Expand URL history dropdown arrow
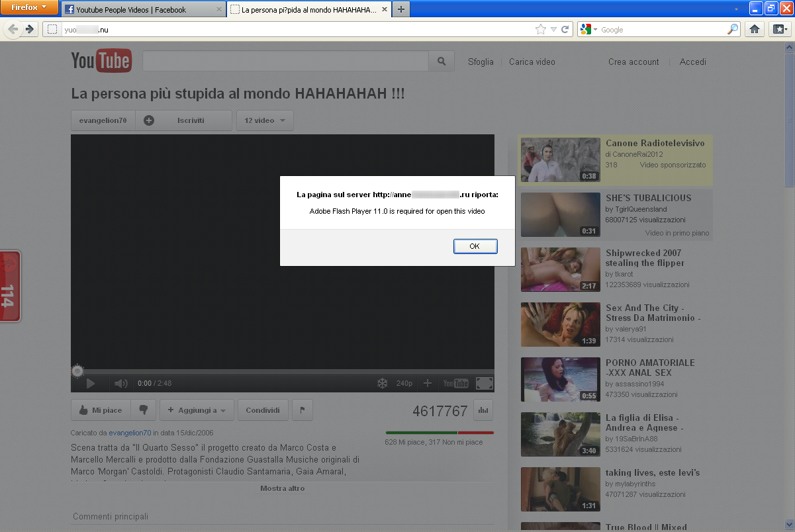 tap(553, 29)
